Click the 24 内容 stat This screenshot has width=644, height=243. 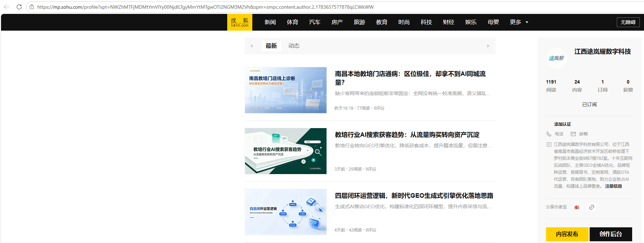point(577,86)
